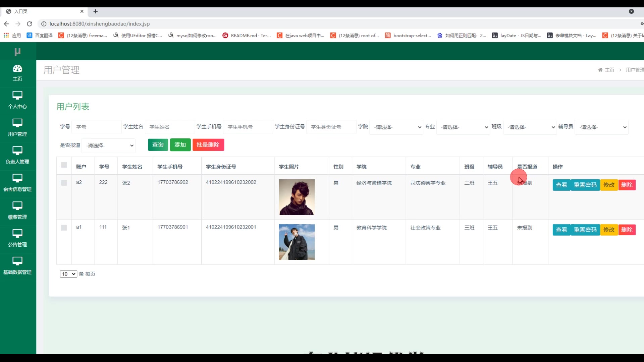644x362 pixels.
Task: Click the browser forward arrow
Action: [18, 24]
